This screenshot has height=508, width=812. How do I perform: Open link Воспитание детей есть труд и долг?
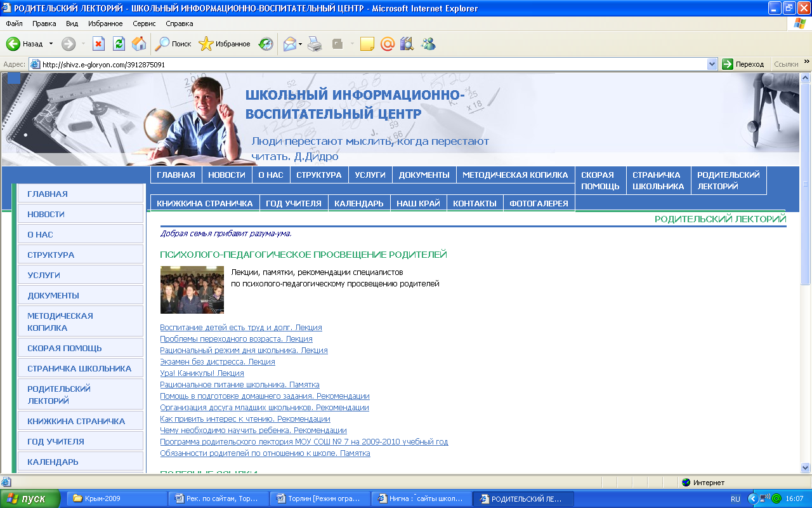pos(241,328)
